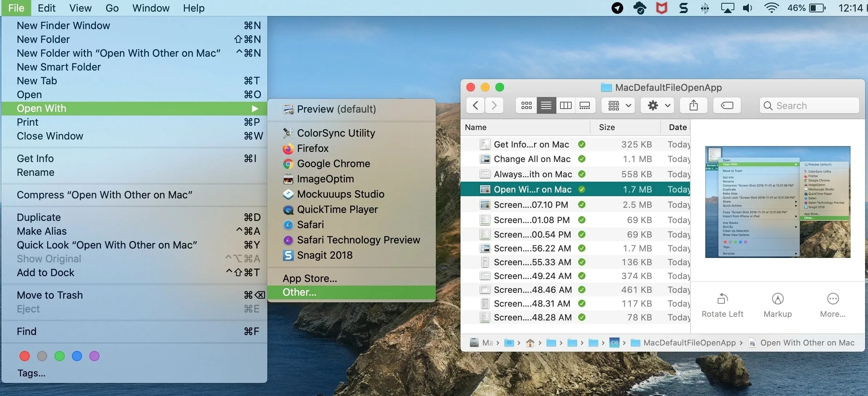The height and width of the screenshot is (396, 868).
Task: Click the green tag color dot
Action: (x=60, y=356)
